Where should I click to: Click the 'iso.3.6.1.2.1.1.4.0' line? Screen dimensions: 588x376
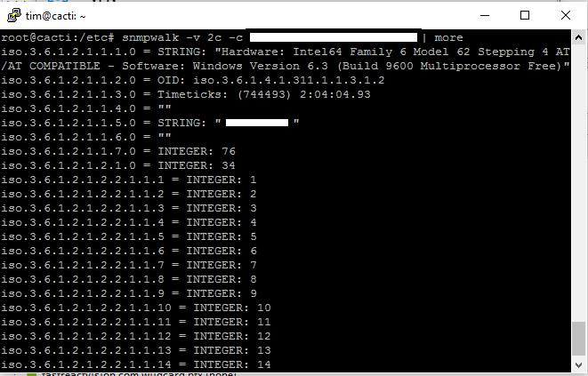(x=86, y=108)
